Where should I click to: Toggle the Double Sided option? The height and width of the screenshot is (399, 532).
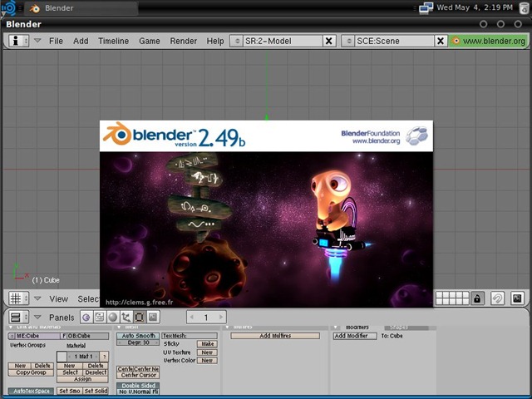point(138,386)
